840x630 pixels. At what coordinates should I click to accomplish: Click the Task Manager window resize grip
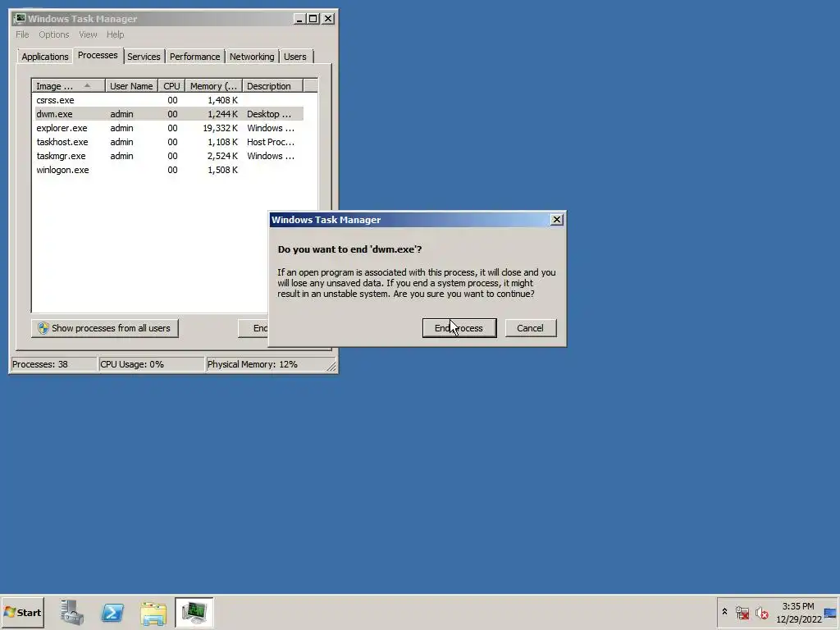[x=331, y=367]
